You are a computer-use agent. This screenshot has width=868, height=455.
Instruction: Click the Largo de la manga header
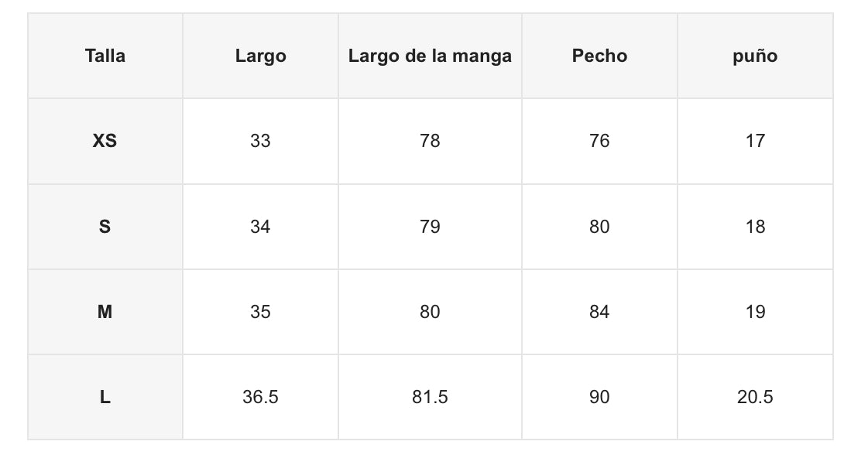click(430, 56)
